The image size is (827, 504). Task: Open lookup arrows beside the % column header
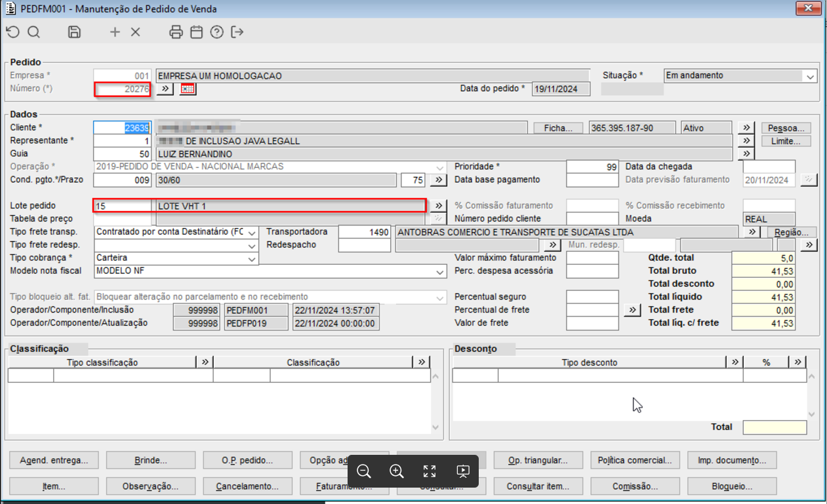click(798, 362)
